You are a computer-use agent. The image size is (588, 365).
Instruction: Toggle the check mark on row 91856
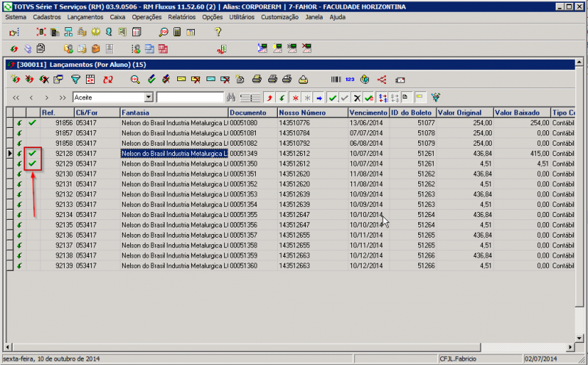tap(32, 123)
